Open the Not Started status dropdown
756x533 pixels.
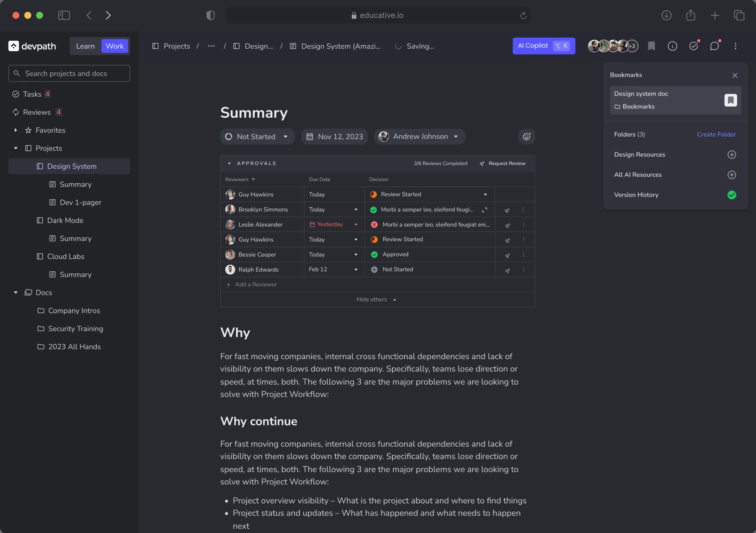point(257,137)
